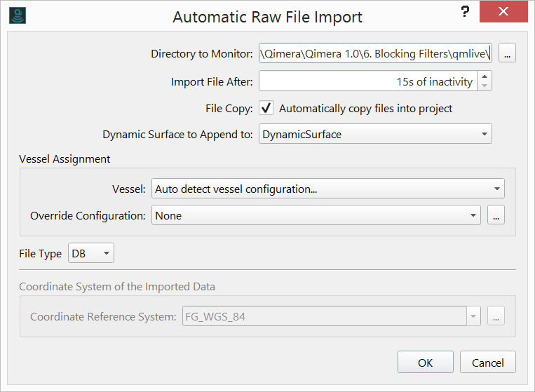Close the Automatic Raw File Import dialog
Screen dimensions: 535x392
pos(503,13)
